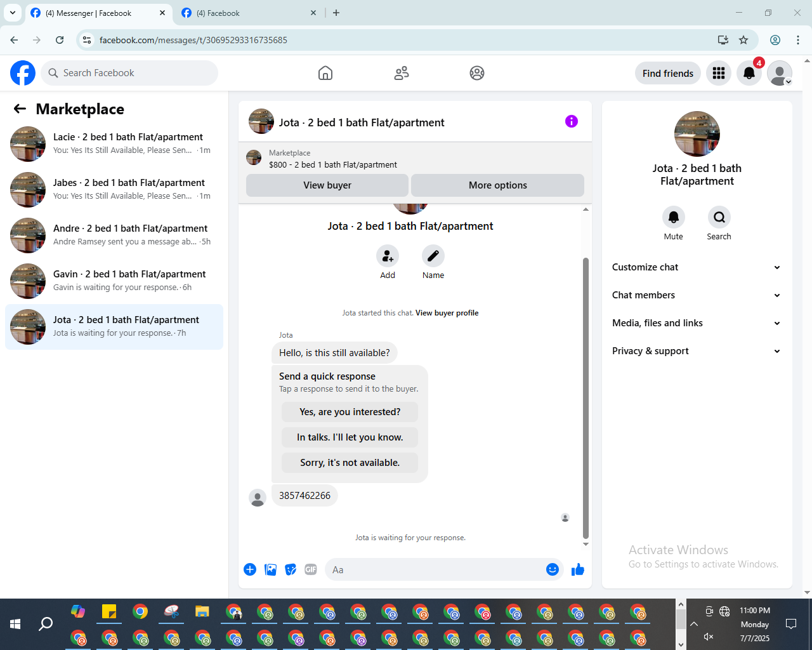
Task: Open File Explorer from the taskbar
Action: click(202, 612)
